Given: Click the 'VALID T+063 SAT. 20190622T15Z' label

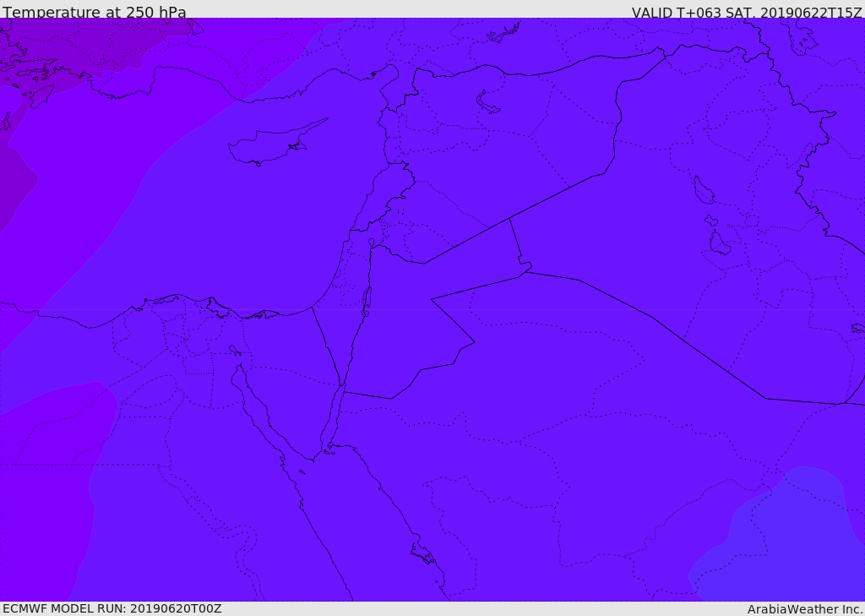Looking at the screenshot, I should 747,12.
